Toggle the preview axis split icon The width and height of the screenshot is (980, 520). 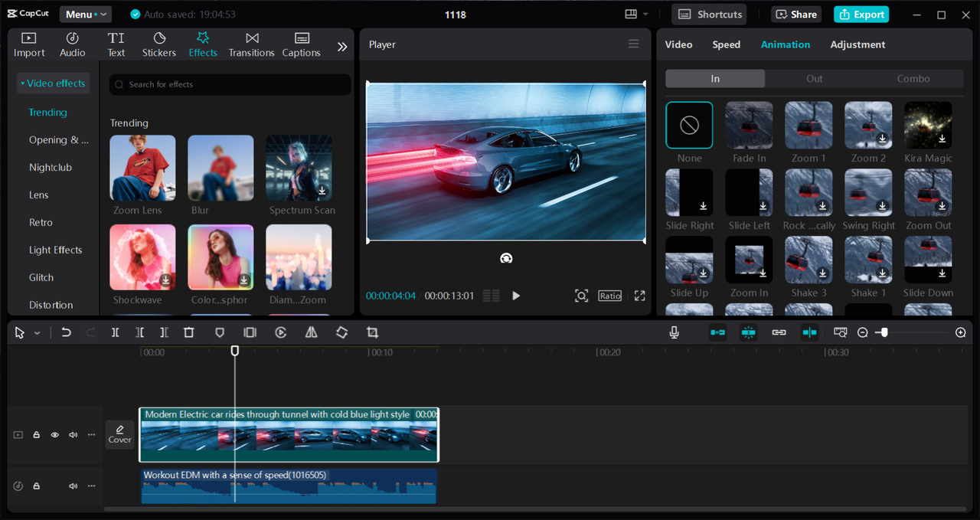pyautogui.click(x=809, y=332)
